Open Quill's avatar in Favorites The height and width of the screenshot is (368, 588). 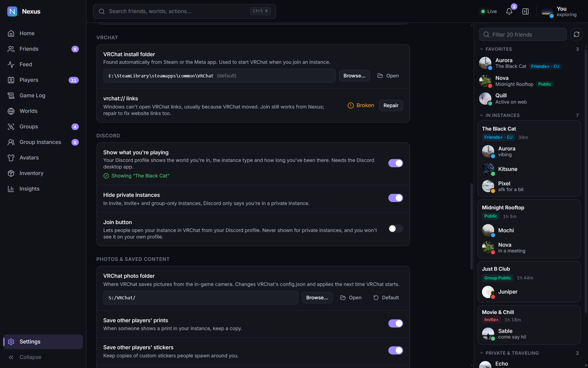tap(485, 98)
